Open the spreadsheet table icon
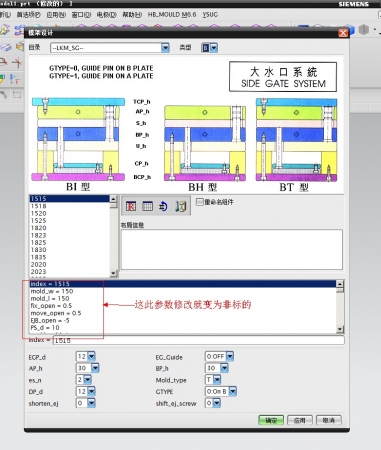381x450 pixels. (x=147, y=206)
